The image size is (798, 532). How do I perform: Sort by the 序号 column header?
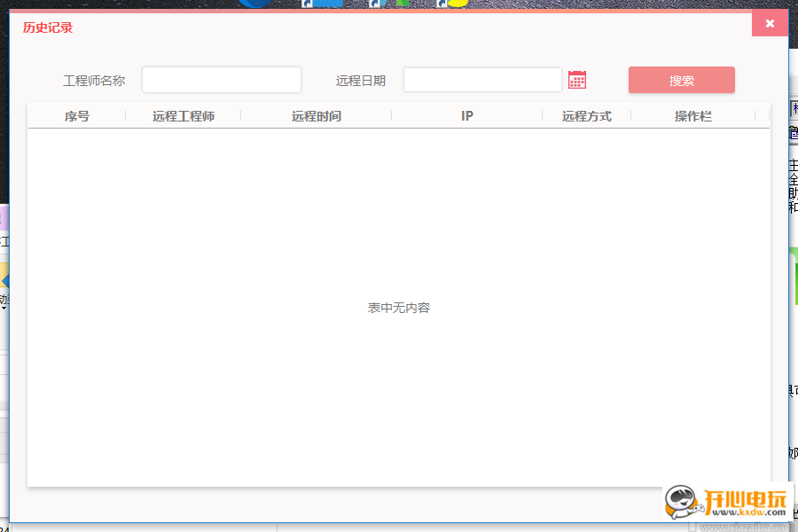[x=77, y=116]
